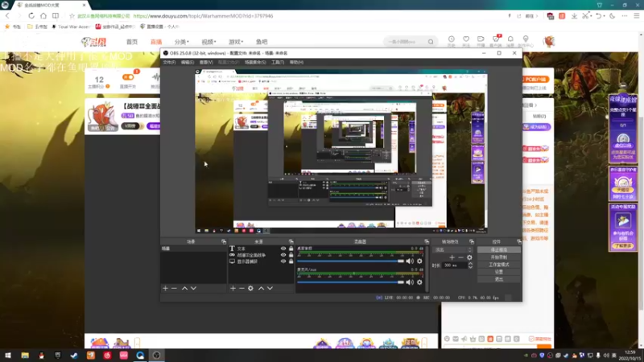Open File Explorer from the taskbar
This screenshot has height=362, width=644.
click(x=25, y=356)
